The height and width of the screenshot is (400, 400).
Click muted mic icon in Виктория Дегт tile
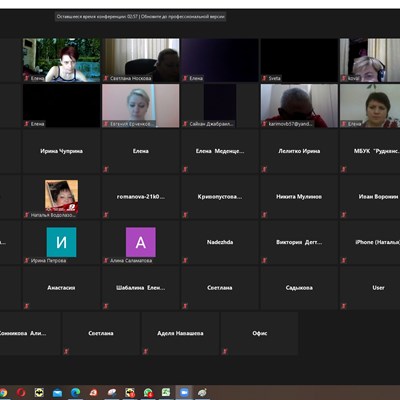pos(264,261)
